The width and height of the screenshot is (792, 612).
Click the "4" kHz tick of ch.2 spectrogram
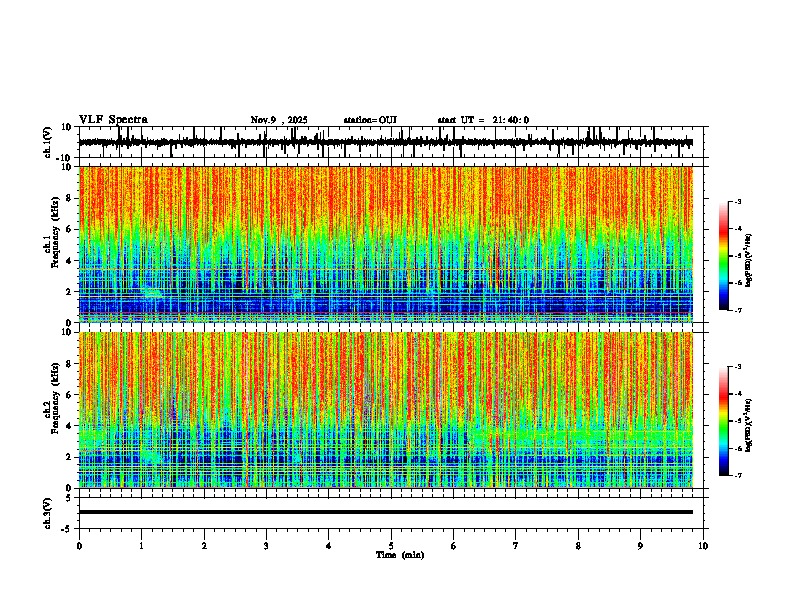pos(69,426)
